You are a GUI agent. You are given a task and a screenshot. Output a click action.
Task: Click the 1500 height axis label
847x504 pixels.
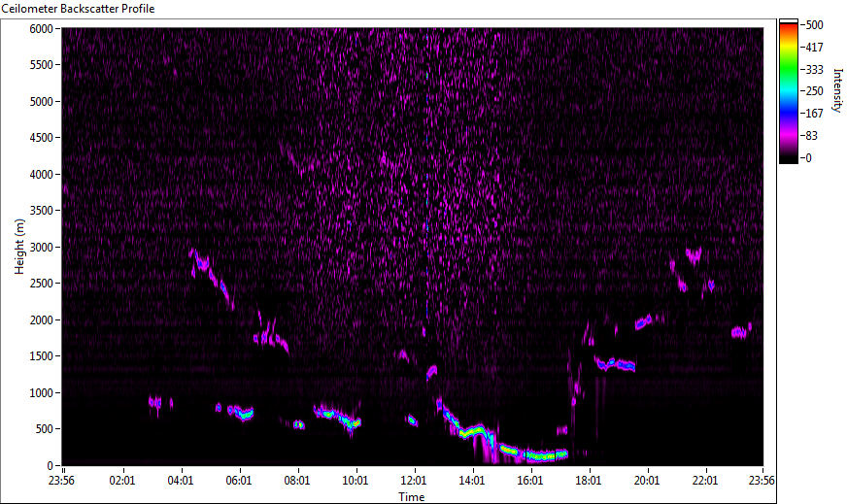[x=42, y=356]
